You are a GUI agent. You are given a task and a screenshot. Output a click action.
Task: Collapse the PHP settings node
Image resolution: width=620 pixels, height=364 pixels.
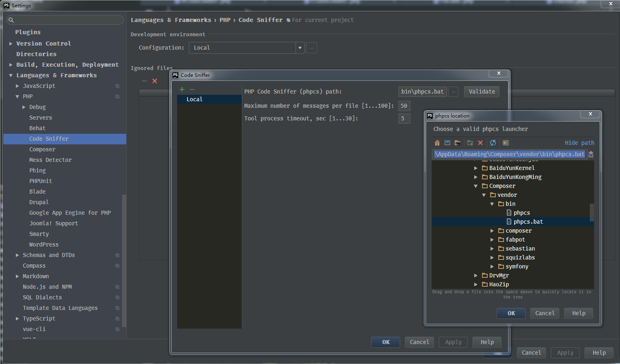coord(18,96)
